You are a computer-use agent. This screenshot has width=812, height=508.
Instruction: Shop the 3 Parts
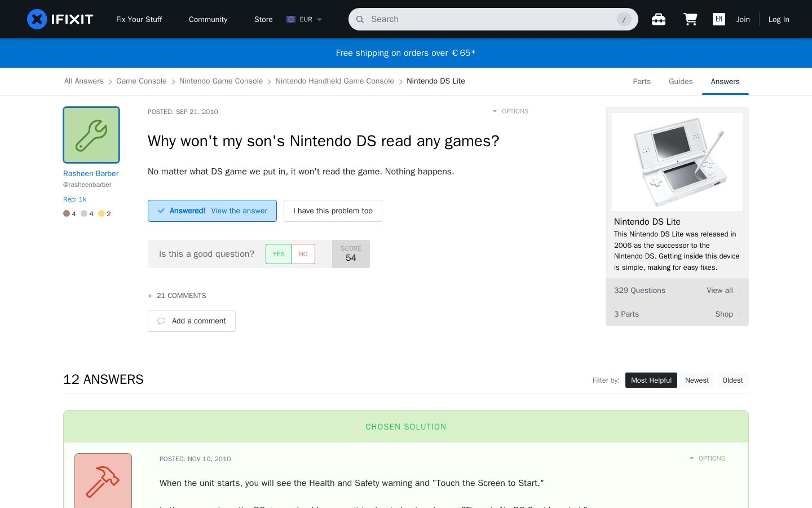click(x=677, y=314)
